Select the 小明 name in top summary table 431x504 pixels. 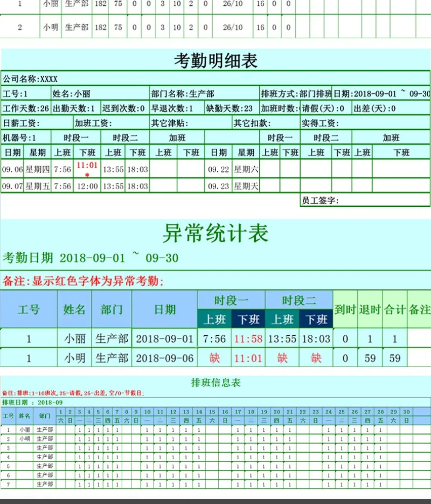pyautogui.click(x=51, y=27)
